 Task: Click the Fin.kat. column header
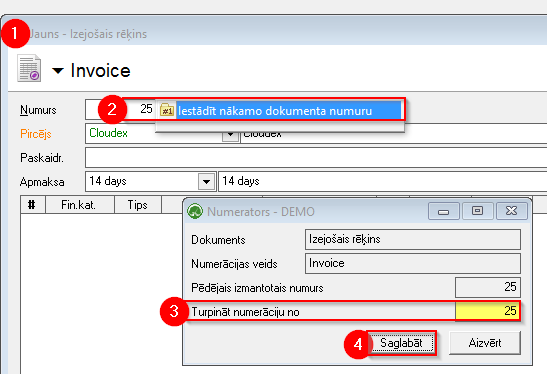(x=79, y=205)
